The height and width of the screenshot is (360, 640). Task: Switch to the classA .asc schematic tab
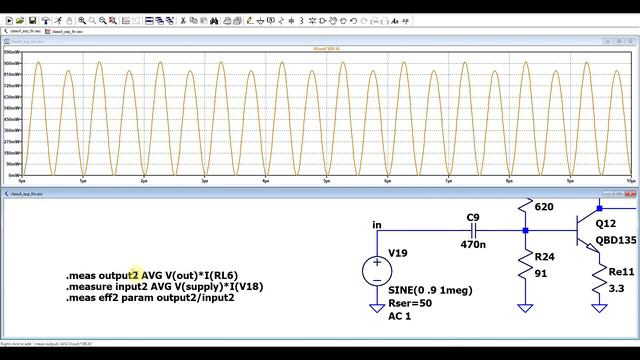point(22,31)
